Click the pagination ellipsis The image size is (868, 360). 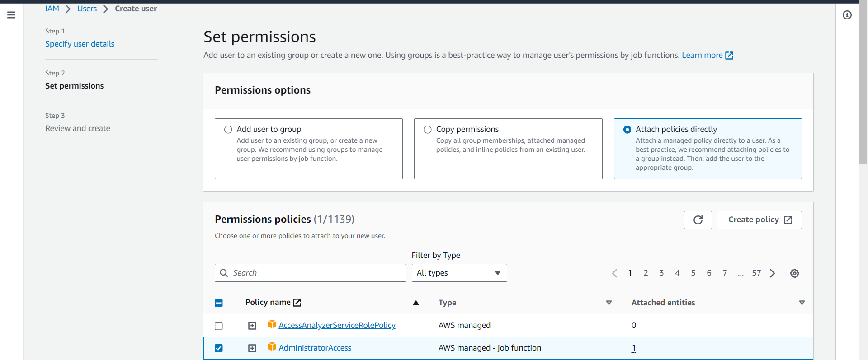tap(741, 273)
